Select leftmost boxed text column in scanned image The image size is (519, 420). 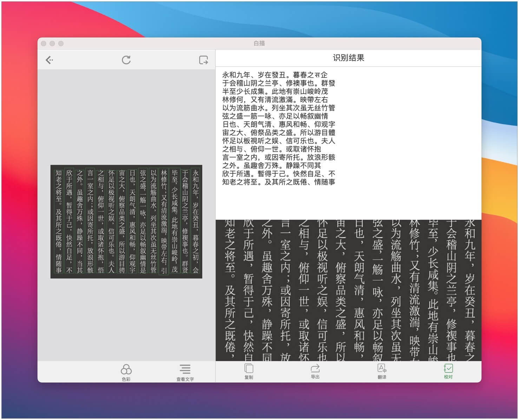pos(59,221)
